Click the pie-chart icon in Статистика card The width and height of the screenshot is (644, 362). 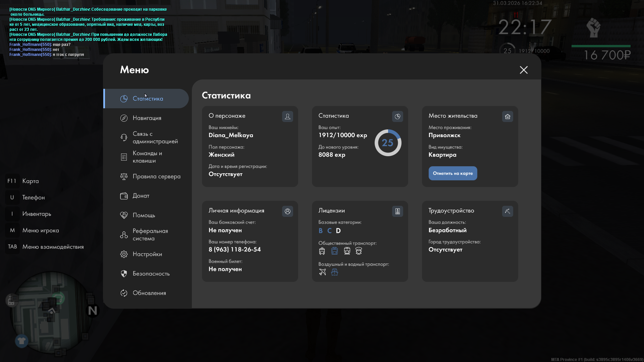pyautogui.click(x=397, y=116)
